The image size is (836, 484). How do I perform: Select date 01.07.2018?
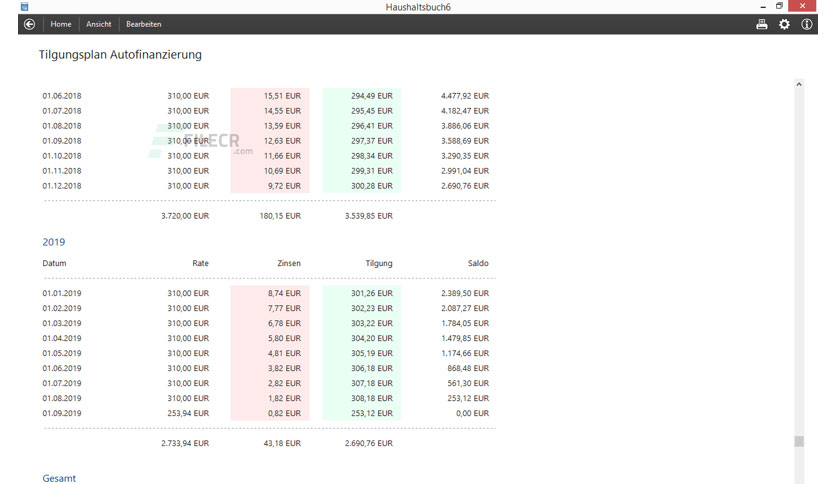pyautogui.click(x=62, y=111)
